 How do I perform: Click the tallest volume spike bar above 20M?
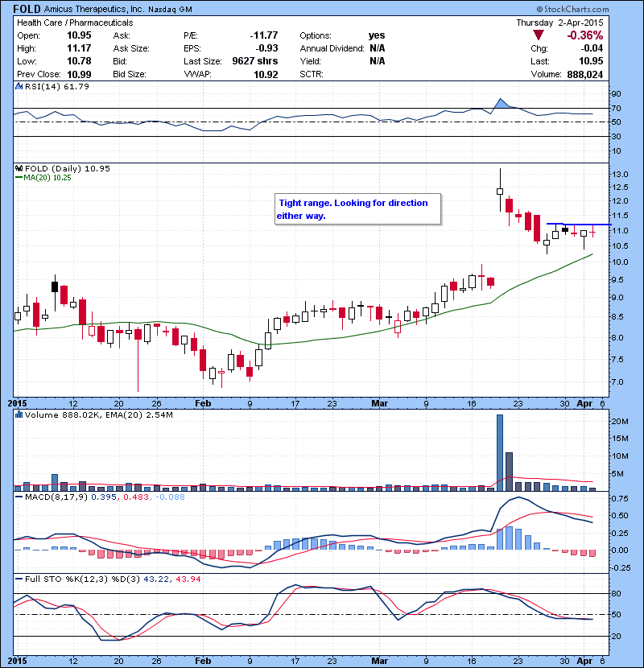pyautogui.click(x=500, y=452)
